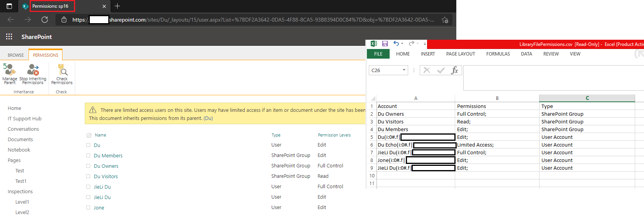Open the Excel PAGE LAYOUT tab
The image size is (644, 221).
coord(461,54)
